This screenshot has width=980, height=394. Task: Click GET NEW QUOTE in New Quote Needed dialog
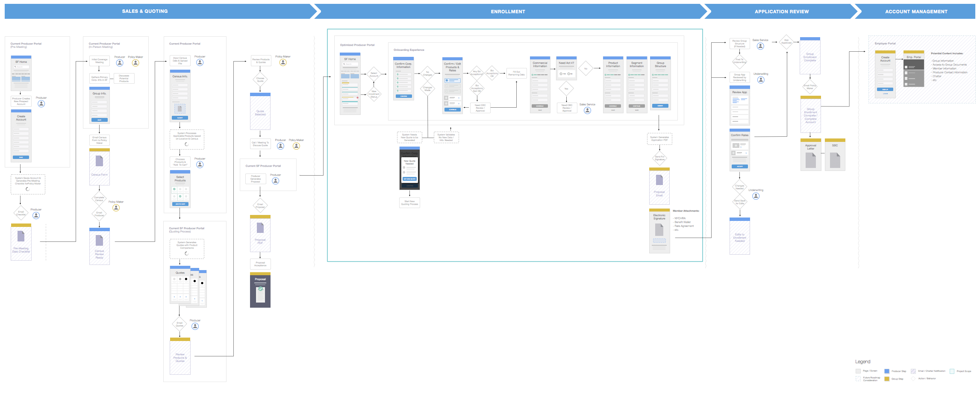409,179
